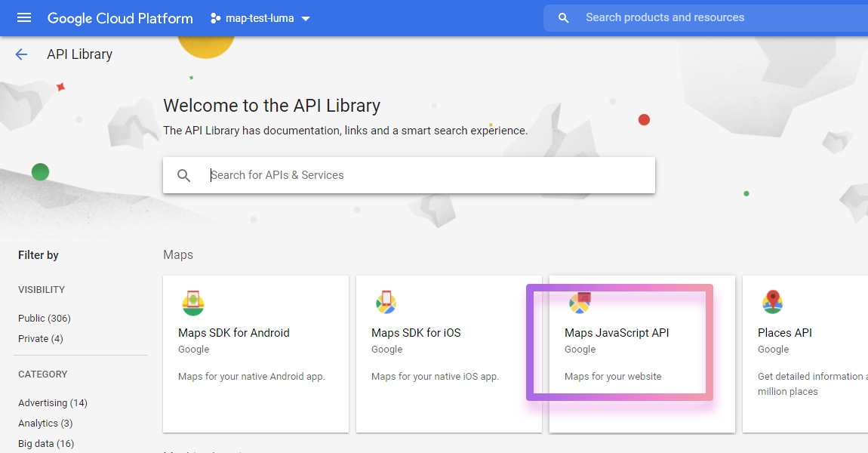Image resolution: width=868 pixels, height=453 pixels.
Task: Filter by Public (306) visibility
Action: click(x=45, y=319)
